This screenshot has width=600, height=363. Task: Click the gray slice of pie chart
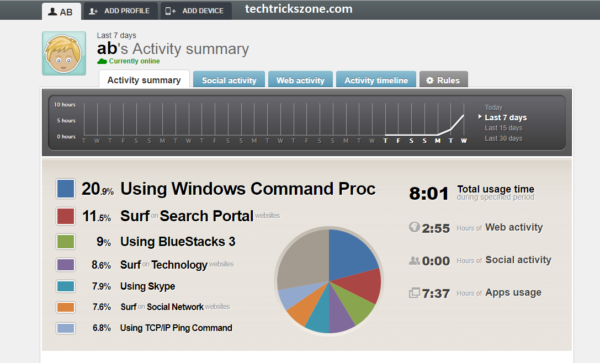(x=304, y=258)
